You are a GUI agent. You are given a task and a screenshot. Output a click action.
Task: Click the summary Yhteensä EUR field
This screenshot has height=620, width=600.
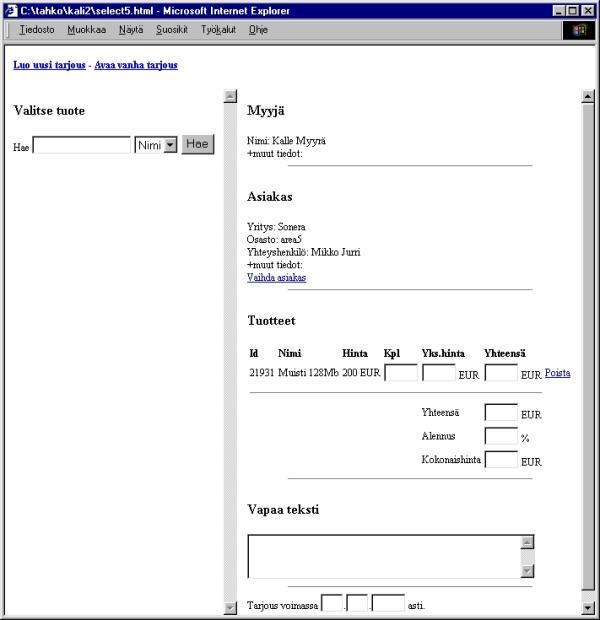click(501, 412)
